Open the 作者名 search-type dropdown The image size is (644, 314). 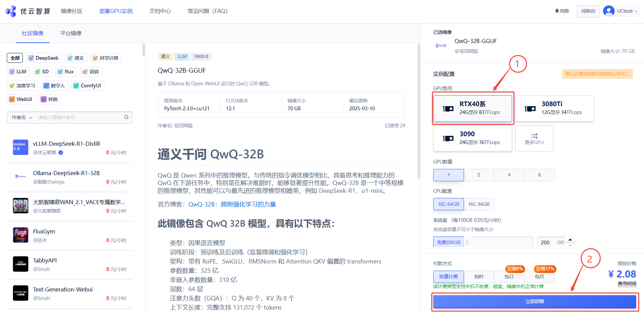click(22, 117)
